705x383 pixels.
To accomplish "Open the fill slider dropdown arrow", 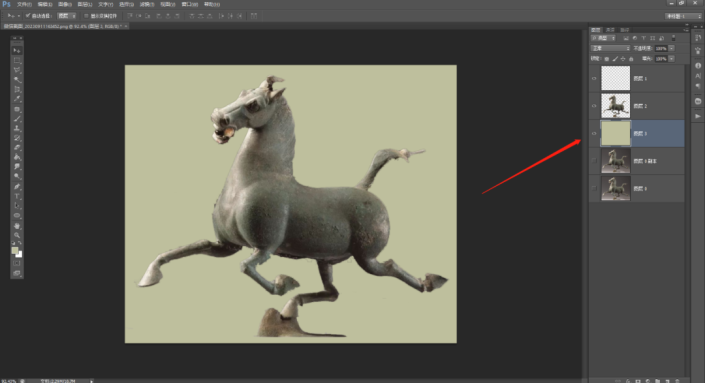I will pos(671,59).
